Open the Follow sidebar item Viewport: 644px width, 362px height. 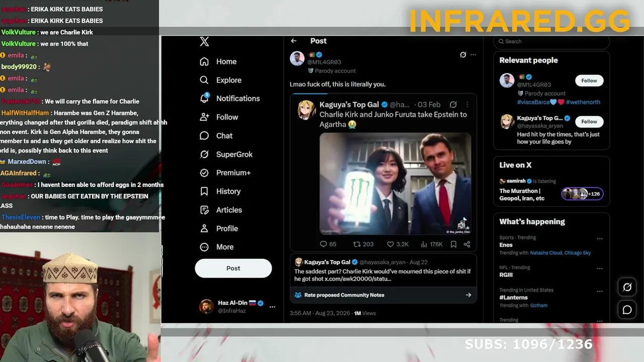pyautogui.click(x=218, y=117)
